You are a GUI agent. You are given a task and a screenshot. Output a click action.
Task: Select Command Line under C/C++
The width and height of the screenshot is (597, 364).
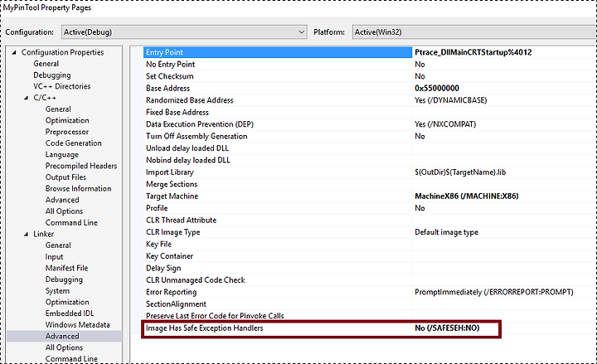(x=71, y=223)
